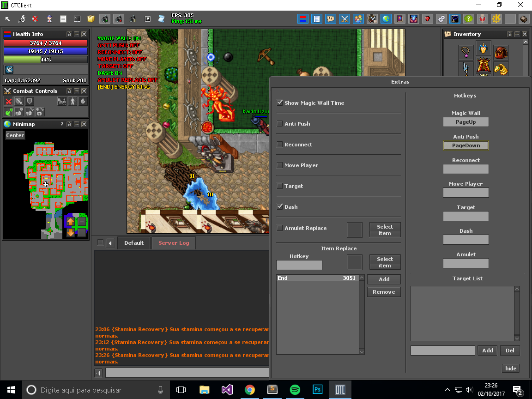Open the globe minimap toolbar icon
532x399 pixels.
tap(386, 19)
